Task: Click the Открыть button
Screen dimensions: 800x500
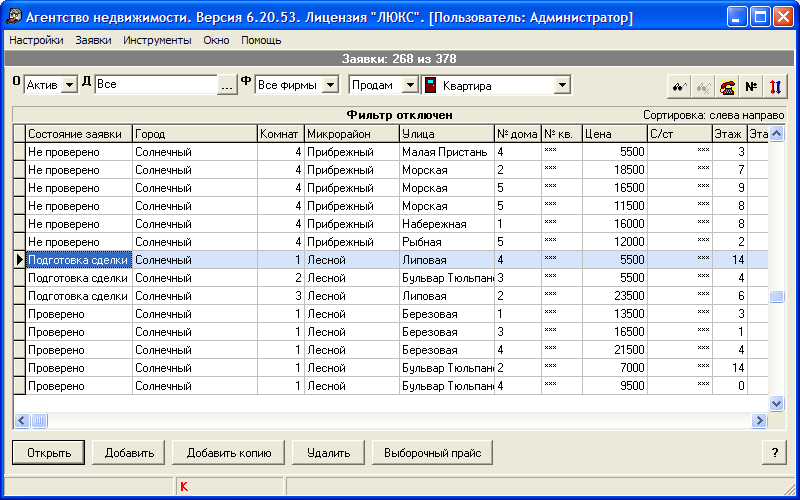Action: 48,453
